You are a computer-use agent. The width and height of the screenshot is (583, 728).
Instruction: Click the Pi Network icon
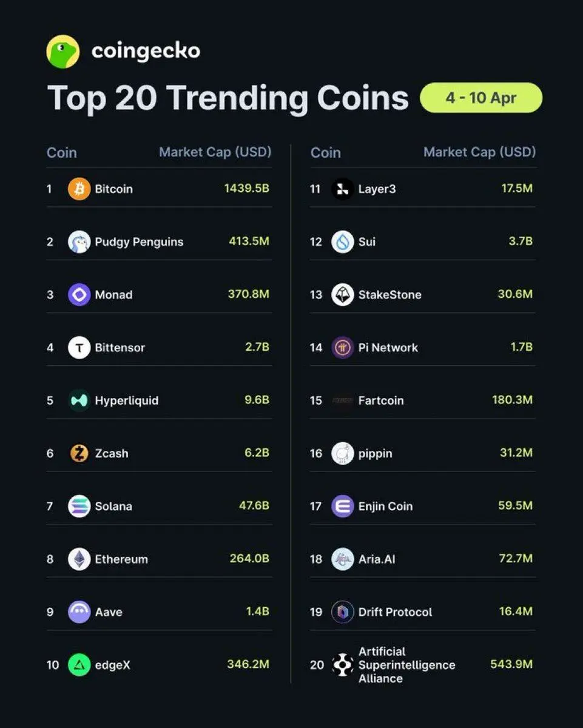343,348
